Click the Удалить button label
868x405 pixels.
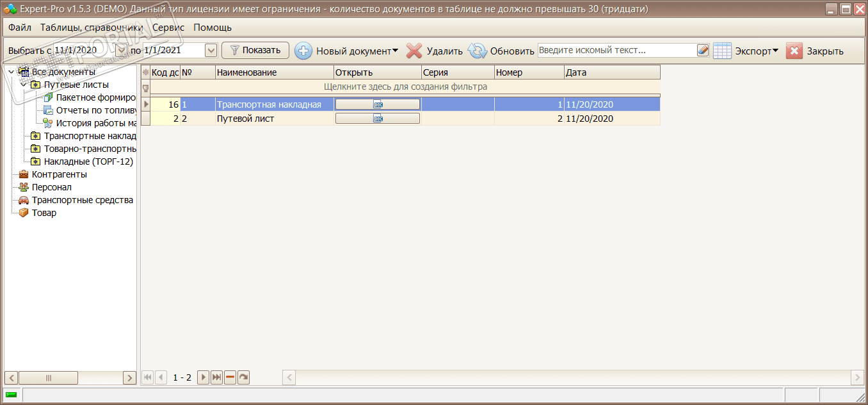pos(444,51)
